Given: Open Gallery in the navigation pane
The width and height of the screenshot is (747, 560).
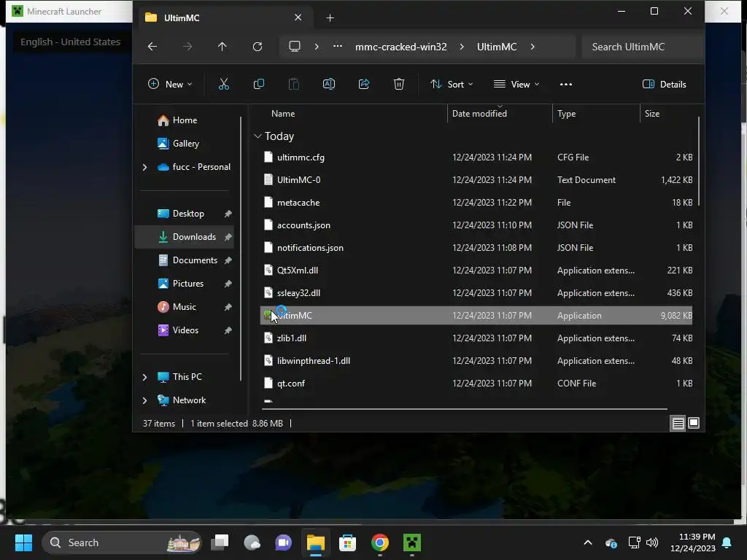Looking at the screenshot, I should [x=178, y=144].
